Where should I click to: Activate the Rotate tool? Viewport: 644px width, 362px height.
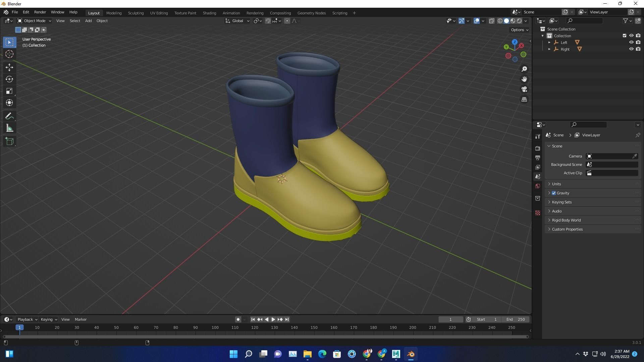[x=9, y=79]
